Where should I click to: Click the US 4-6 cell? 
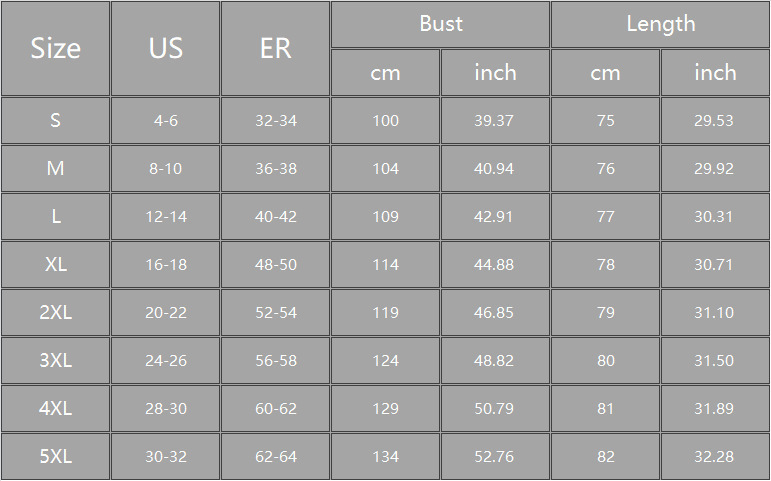tap(165, 121)
